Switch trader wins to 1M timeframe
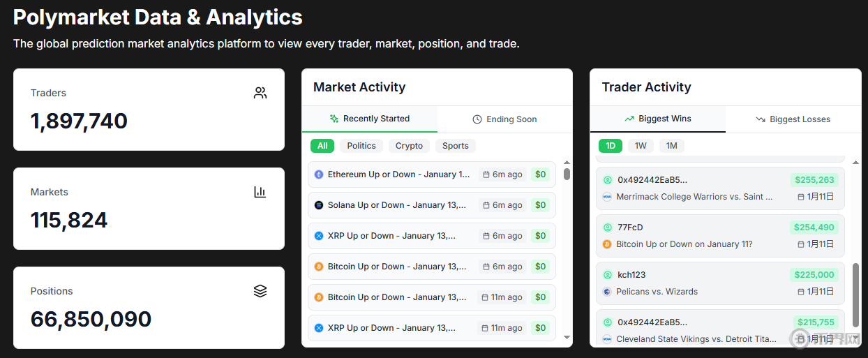The image size is (868, 358). click(671, 146)
